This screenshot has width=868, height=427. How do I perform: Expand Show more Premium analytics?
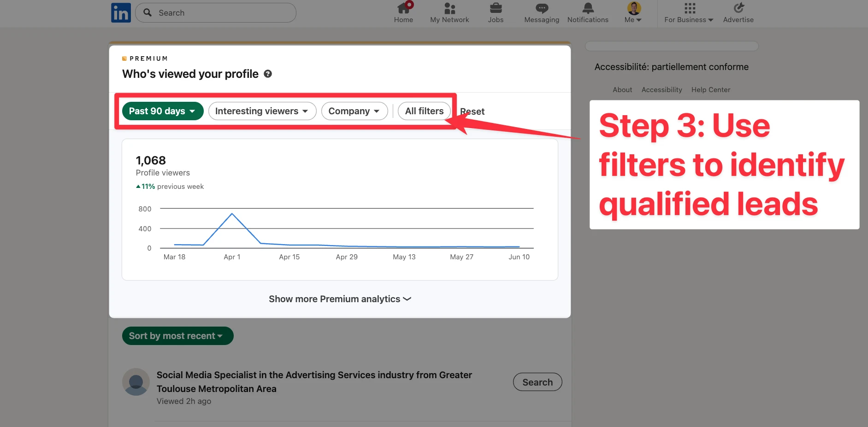pos(340,299)
